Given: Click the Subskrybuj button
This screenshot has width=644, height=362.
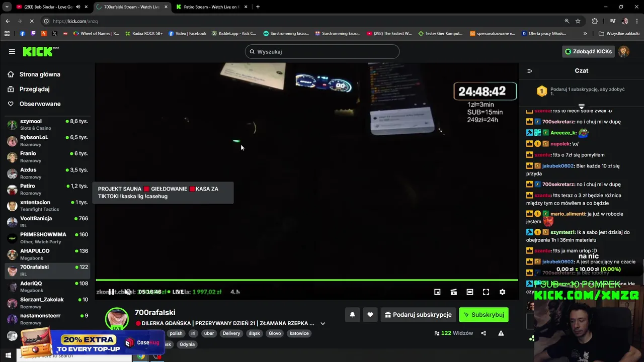Looking at the screenshot, I should click(x=484, y=315).
